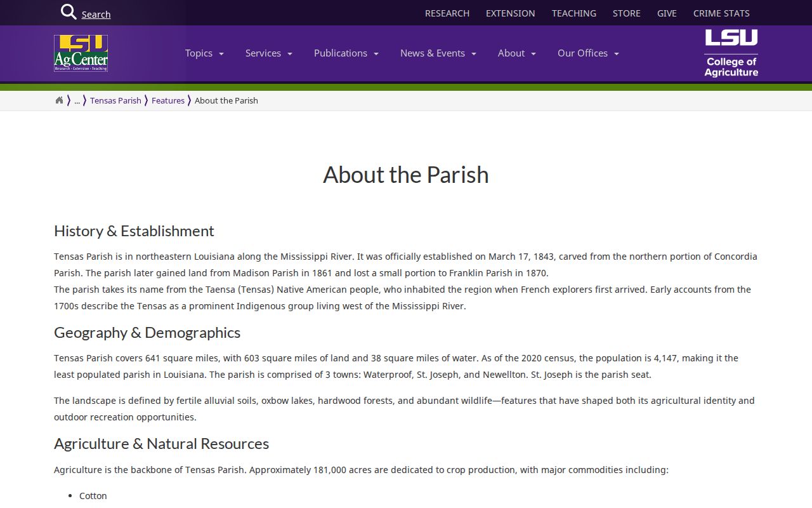Click the 'About the Parish' page title
The image size is (812, 508).
(406, 175)
